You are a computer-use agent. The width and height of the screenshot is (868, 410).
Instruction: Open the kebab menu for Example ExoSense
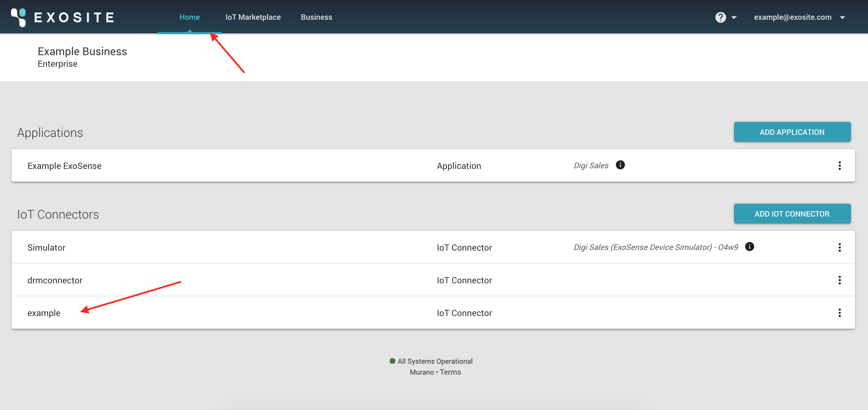click(840, 165)
